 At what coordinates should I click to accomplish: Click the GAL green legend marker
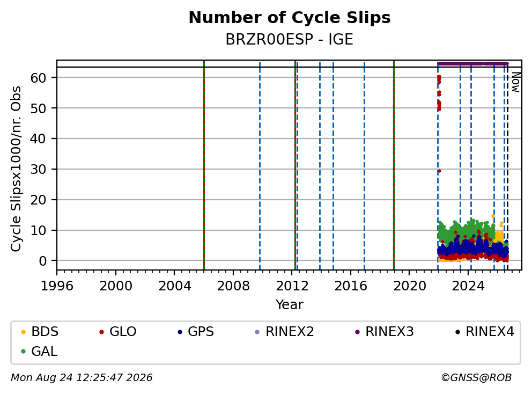pos(24,352)
